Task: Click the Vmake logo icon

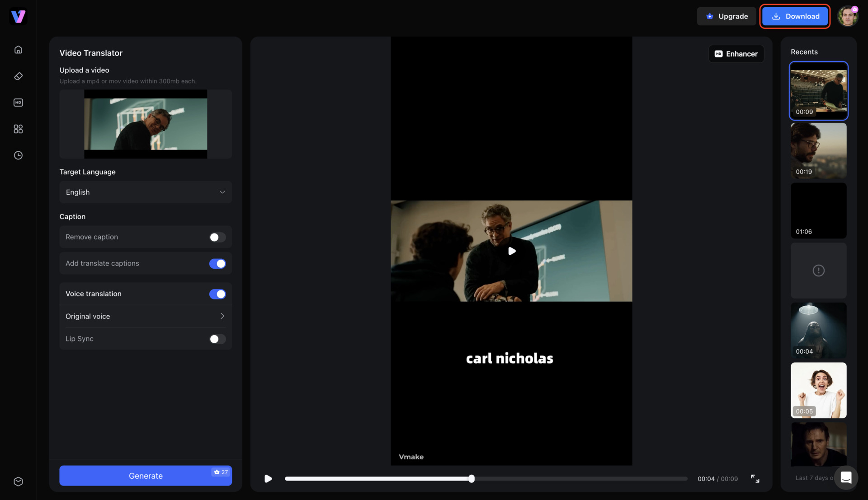Action: coord(18,17)
